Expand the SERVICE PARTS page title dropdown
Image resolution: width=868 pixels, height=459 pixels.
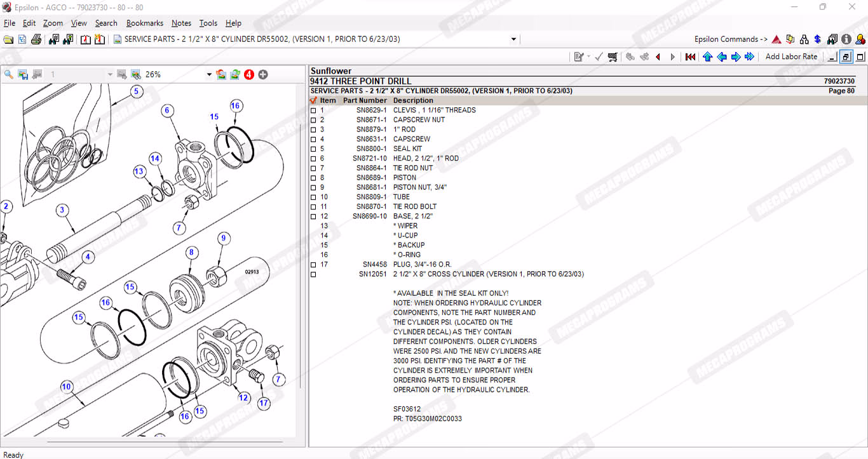coord(513,39)
